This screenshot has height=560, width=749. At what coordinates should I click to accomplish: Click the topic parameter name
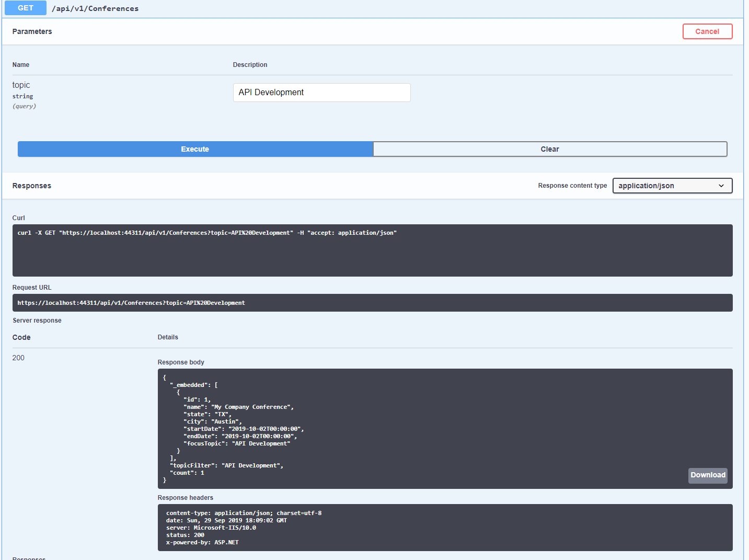tap(21, 85)
